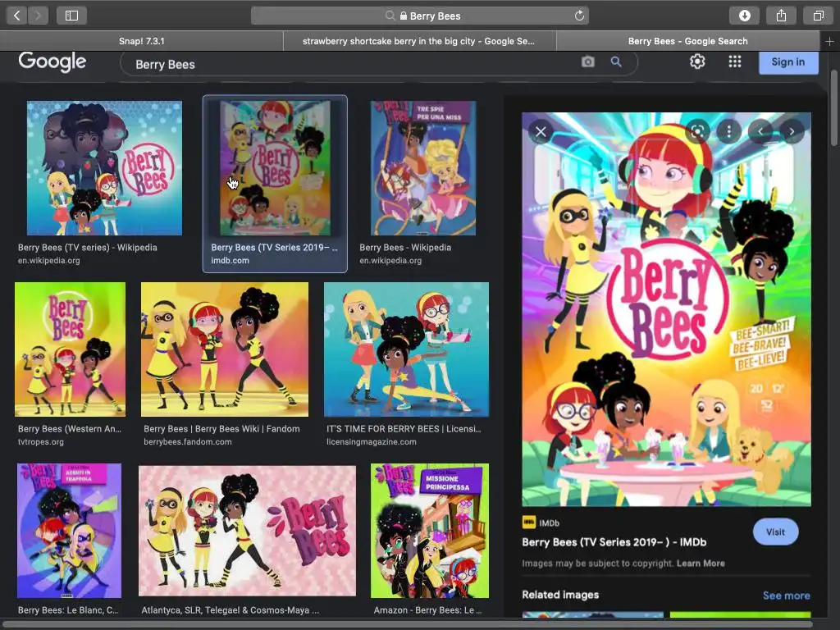The width and height of the screenshot is (840, 630).
Task: Open three-dot menu on preview image
Action: (728, 131)
